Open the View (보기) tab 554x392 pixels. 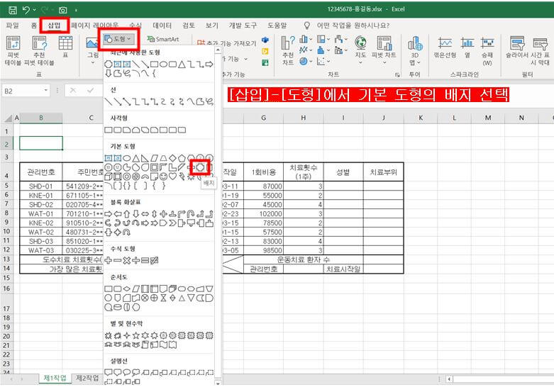[x=212, y=26]
